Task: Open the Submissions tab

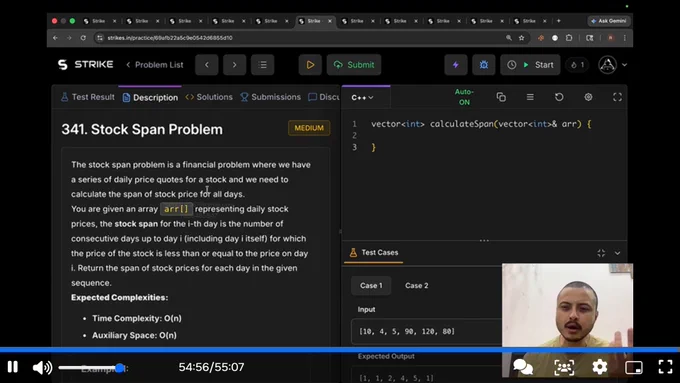Action: point(271,97)
